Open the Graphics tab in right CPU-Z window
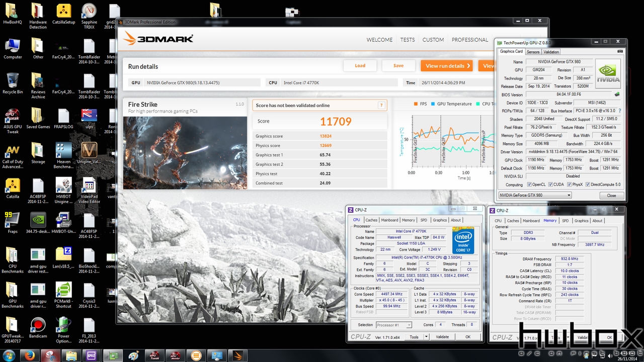The image size is (644, 362). click(x=581, y=221)
